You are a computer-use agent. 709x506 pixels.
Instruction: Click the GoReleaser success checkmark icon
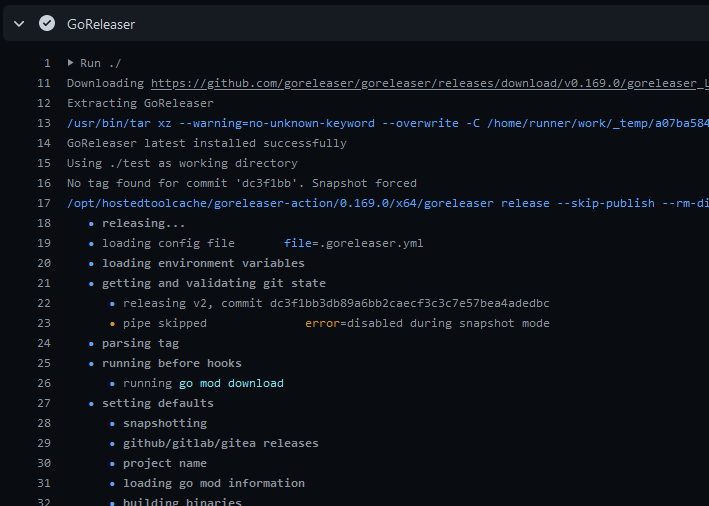47,24
